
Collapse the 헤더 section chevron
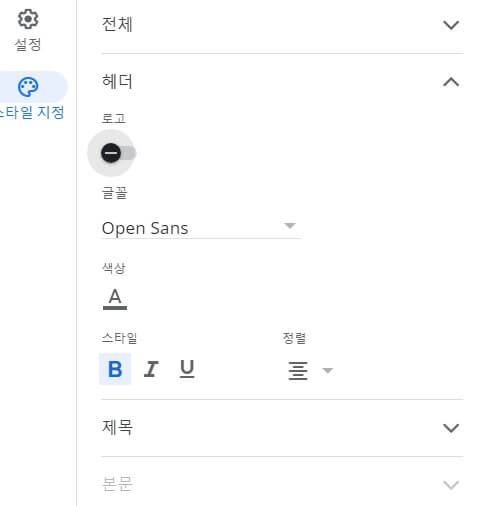(x=451, y=82)
